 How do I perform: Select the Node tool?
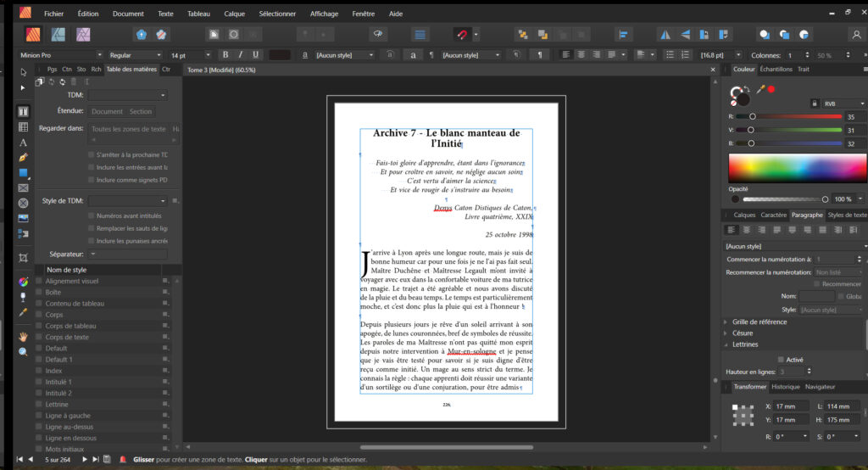pos(23,87)
